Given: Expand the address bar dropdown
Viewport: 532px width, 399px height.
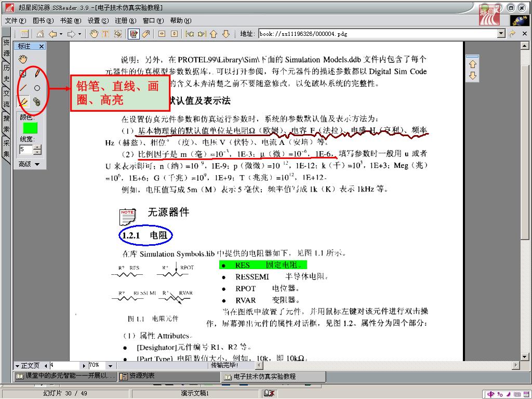Looking at the screenshot, I should click(x=501, y=34).
